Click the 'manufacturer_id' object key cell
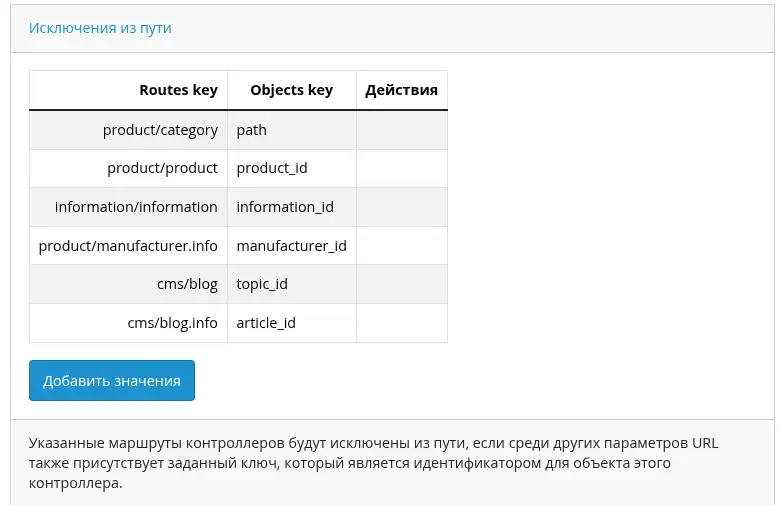 tap(291, 246)
